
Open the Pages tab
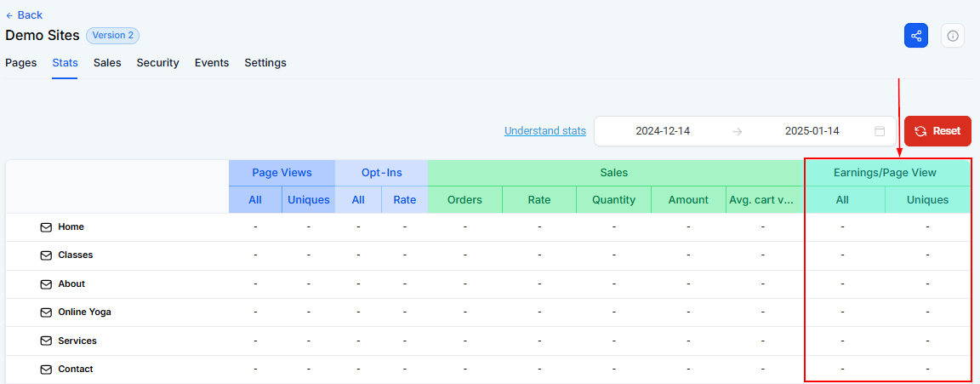coord(20,62)
